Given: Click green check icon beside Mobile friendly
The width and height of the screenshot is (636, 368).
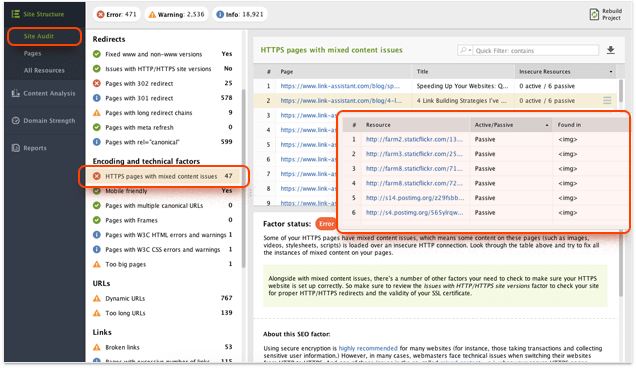Looking at the screenshot, I should click(97, 191).
